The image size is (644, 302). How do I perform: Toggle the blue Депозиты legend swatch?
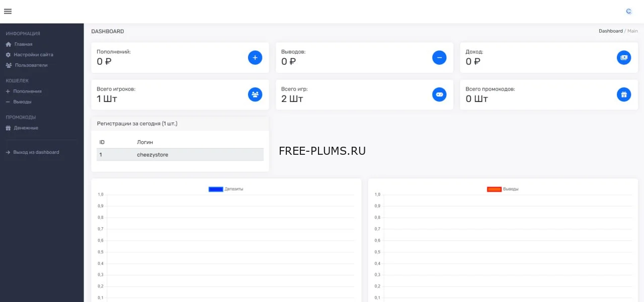point(216,189)
